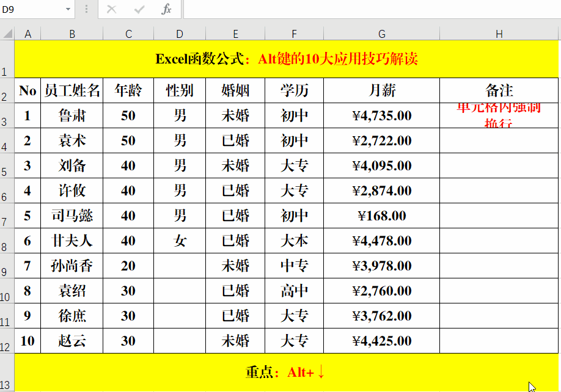Click salary cell ¥2,760.00
The height and width of the screenshot is (392, 561).
(x=382, y=291)
